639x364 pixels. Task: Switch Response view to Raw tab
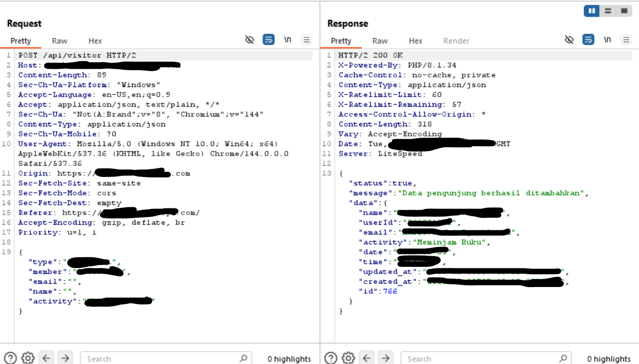click(380, 40)
